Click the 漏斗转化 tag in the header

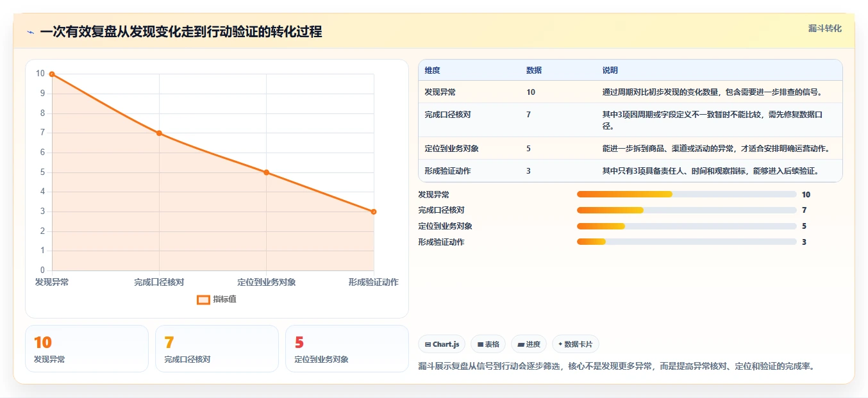click(824, 29)
